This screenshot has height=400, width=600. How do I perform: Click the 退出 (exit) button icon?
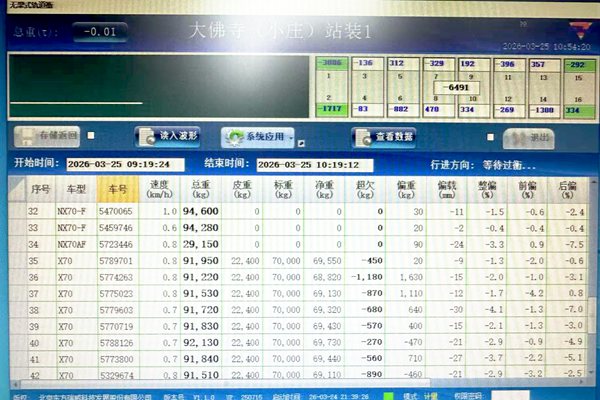click(514, 136)
